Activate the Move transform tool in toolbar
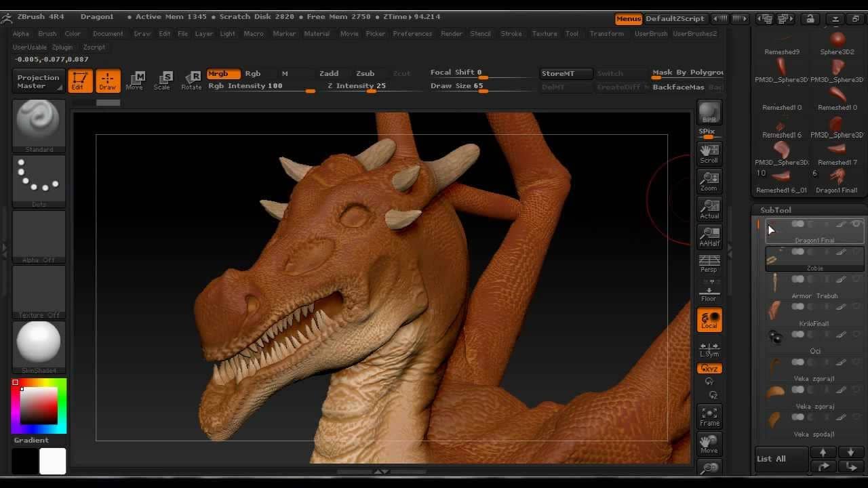The height and width of the screenshot is (488, 868). click(x=134, y=80)
